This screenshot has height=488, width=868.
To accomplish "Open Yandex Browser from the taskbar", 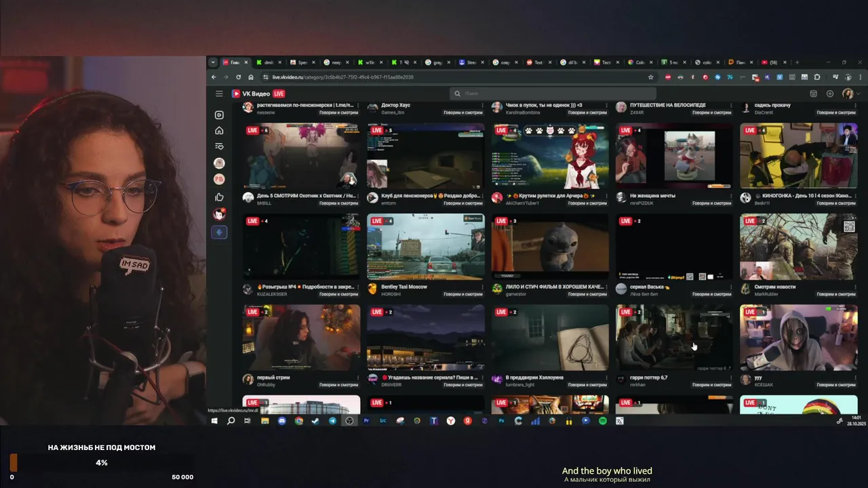I will pos(451,421).
